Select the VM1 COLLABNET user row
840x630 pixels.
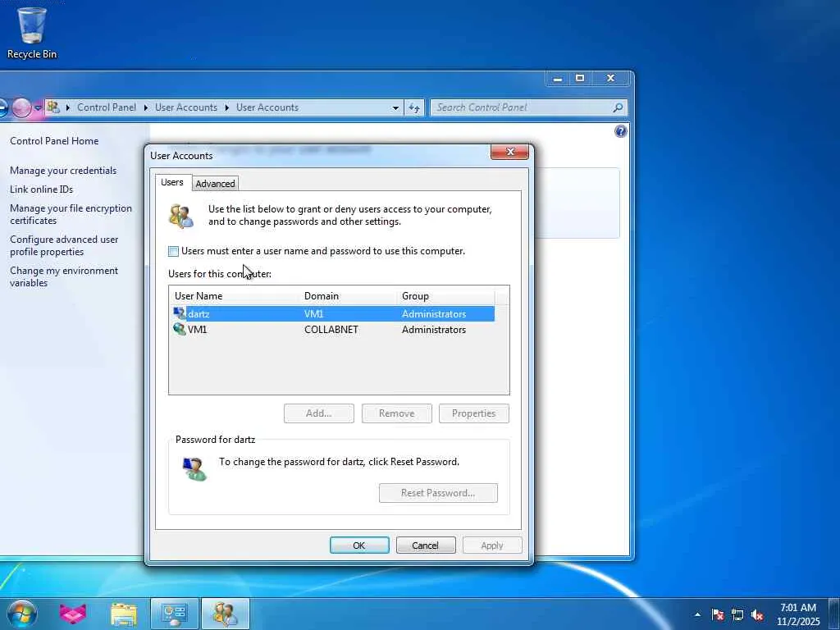[x=333, y=330]
